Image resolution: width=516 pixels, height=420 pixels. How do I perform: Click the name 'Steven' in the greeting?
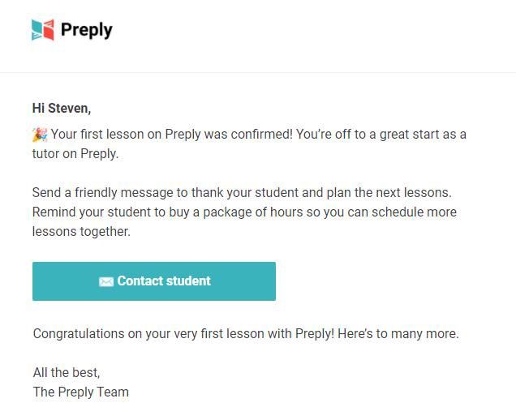point(68,109)
